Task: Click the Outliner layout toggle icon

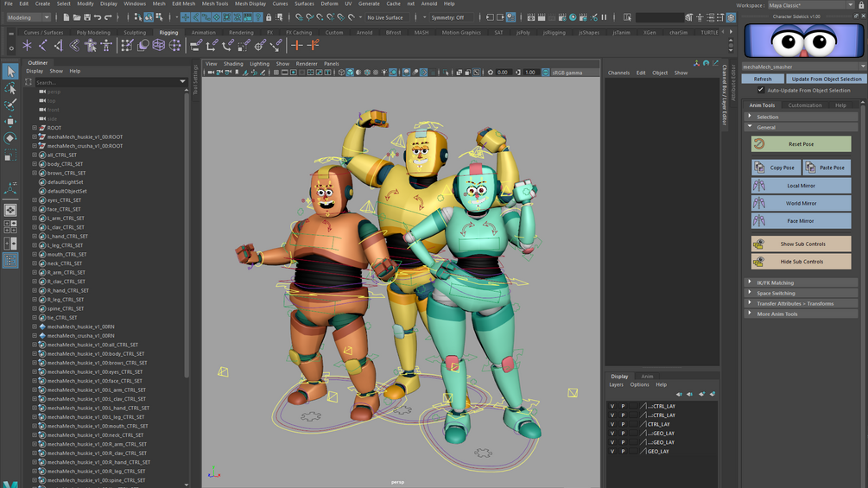Action: pyautogui.click(x=10, y=261)
